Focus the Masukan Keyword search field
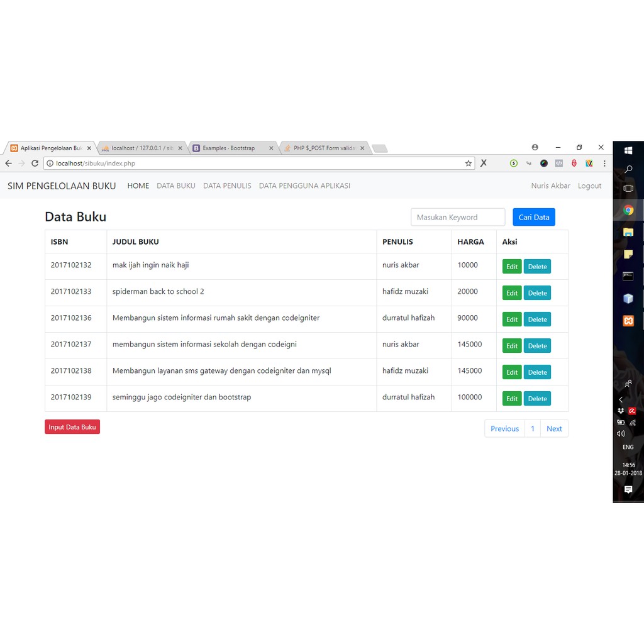This screenshot has height=644, width=644. point(458,217)
